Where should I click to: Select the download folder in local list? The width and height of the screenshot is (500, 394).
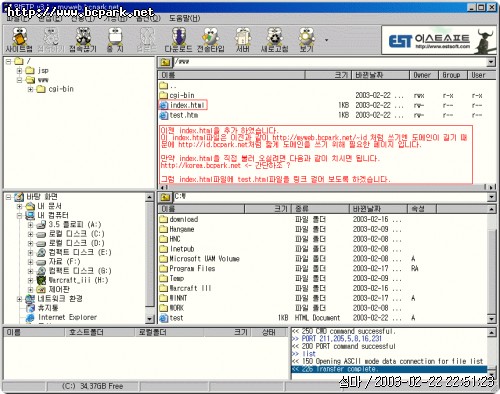tap(179, 219)
